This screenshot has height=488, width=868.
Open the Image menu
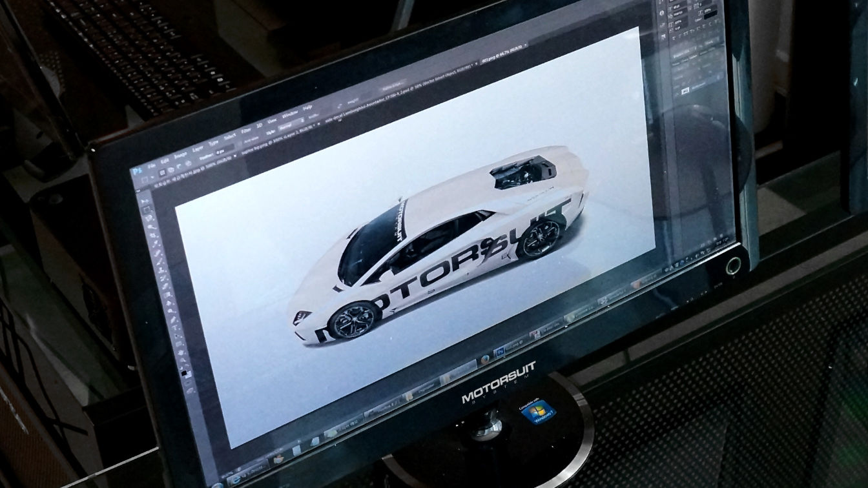click(180, 155)
